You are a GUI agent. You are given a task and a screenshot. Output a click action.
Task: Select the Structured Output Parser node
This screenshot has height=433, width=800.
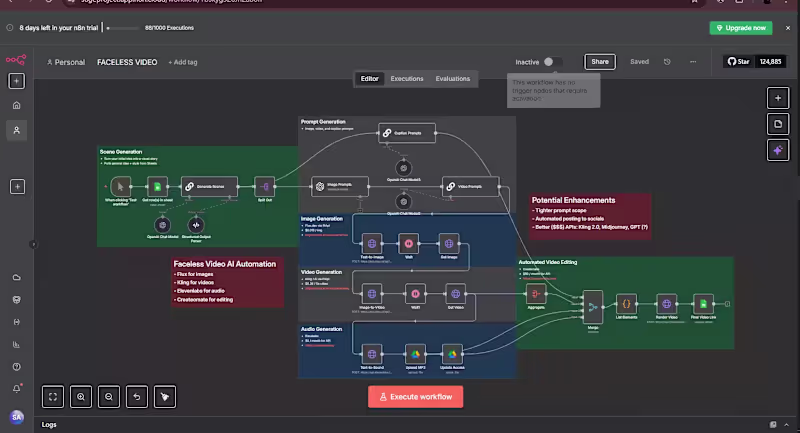[x=196, y=225]
